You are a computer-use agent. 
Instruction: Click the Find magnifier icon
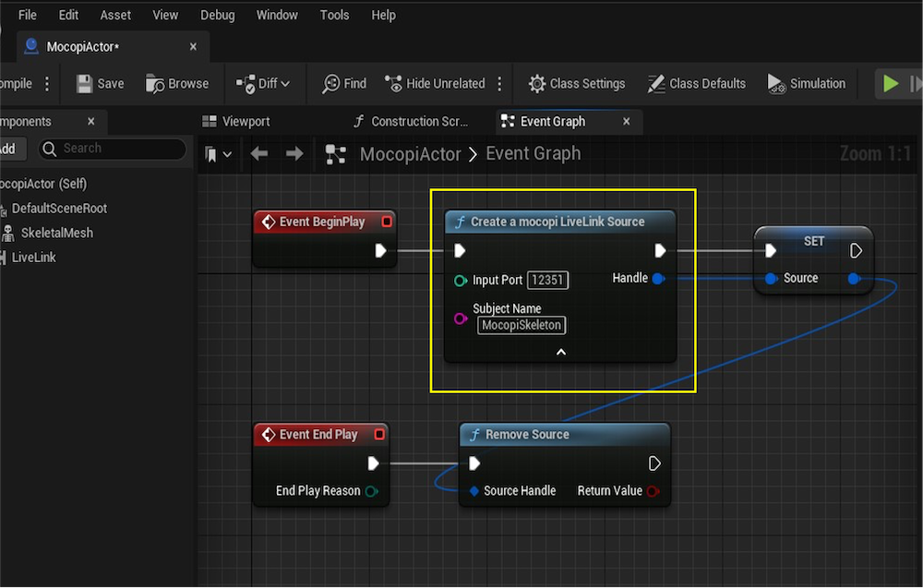331,84
